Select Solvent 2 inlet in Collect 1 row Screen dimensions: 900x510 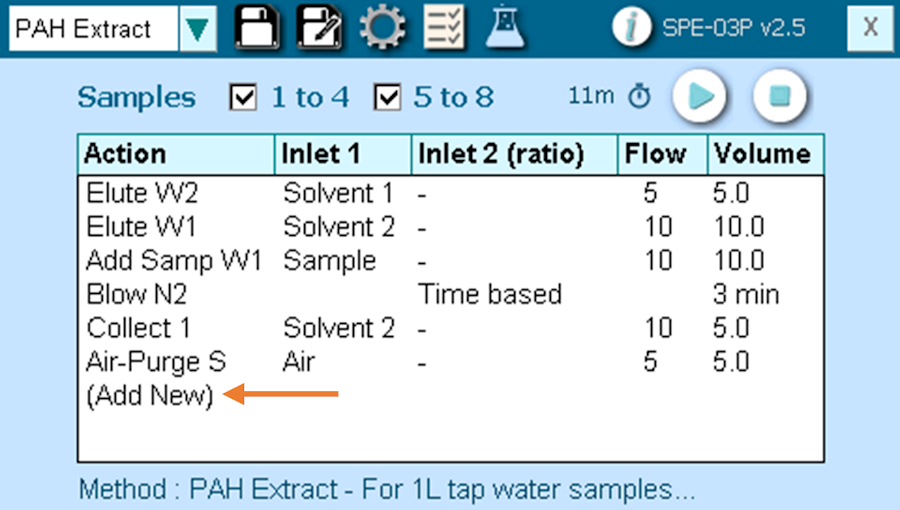point(339,329)
